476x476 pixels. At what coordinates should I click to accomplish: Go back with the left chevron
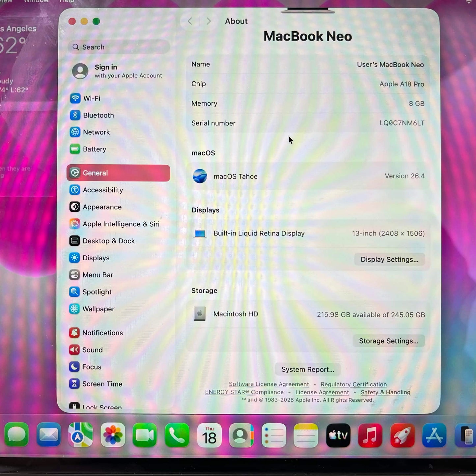click(x=190, y=21)
